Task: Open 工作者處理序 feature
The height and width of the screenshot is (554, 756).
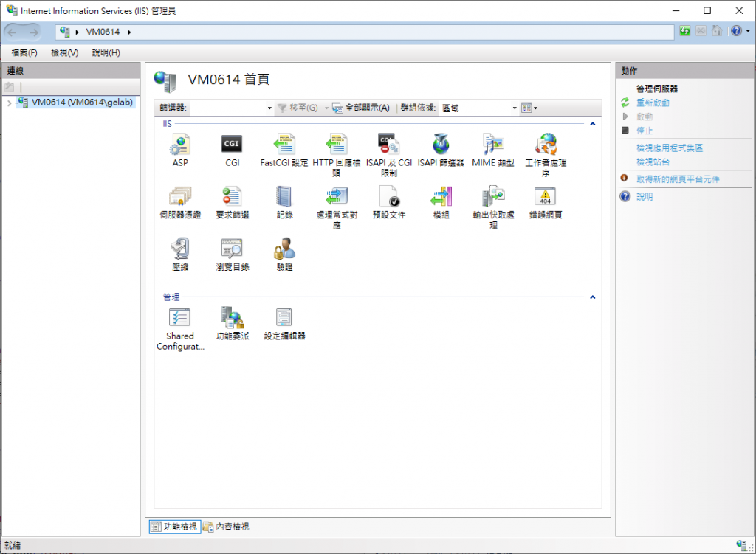Action: (x=546, y=154)
